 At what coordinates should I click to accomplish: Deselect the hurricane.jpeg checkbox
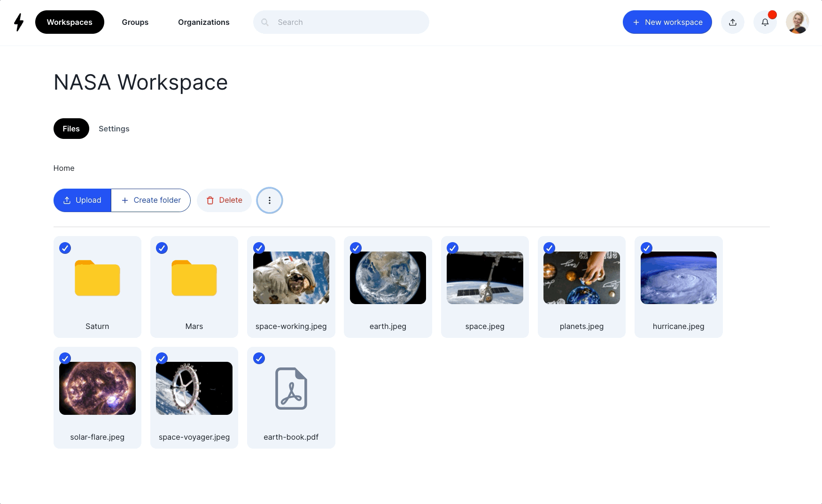tap(646, 248)
